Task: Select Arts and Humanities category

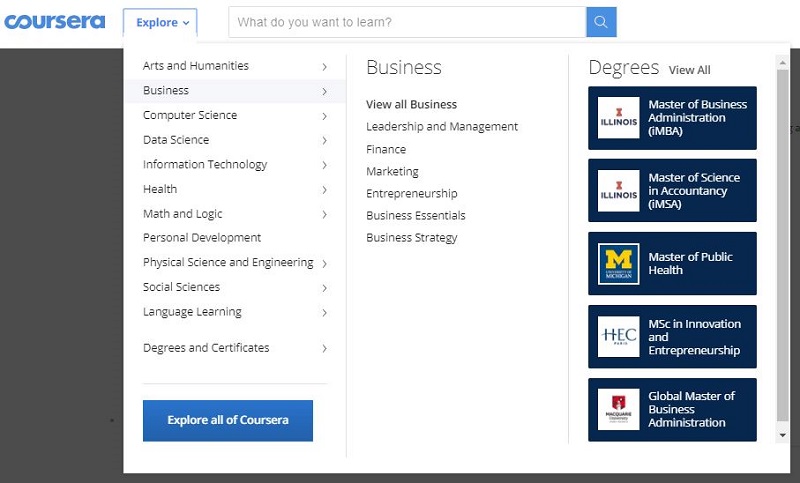Action: click(x=196, y=66)
